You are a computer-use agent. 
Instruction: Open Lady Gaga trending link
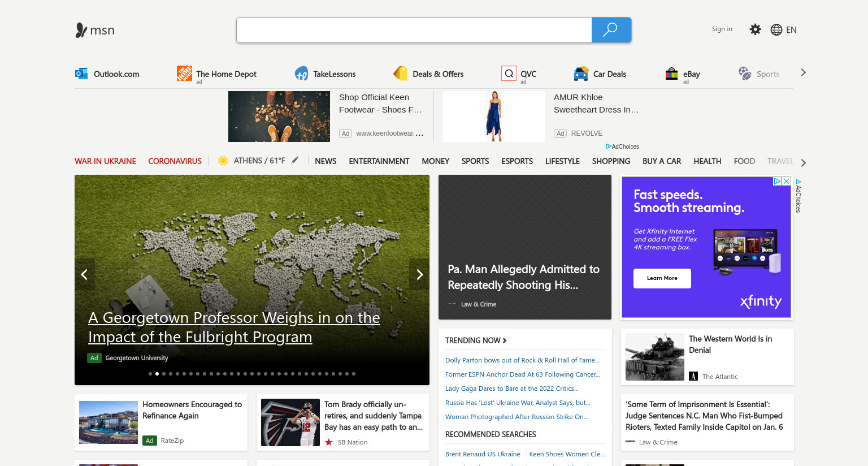point(512,389)
